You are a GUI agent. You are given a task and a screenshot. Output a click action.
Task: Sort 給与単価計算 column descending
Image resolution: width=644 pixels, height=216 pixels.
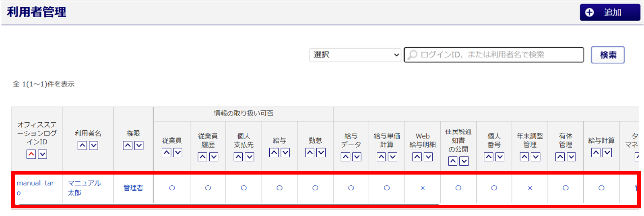tap(392, 157)
